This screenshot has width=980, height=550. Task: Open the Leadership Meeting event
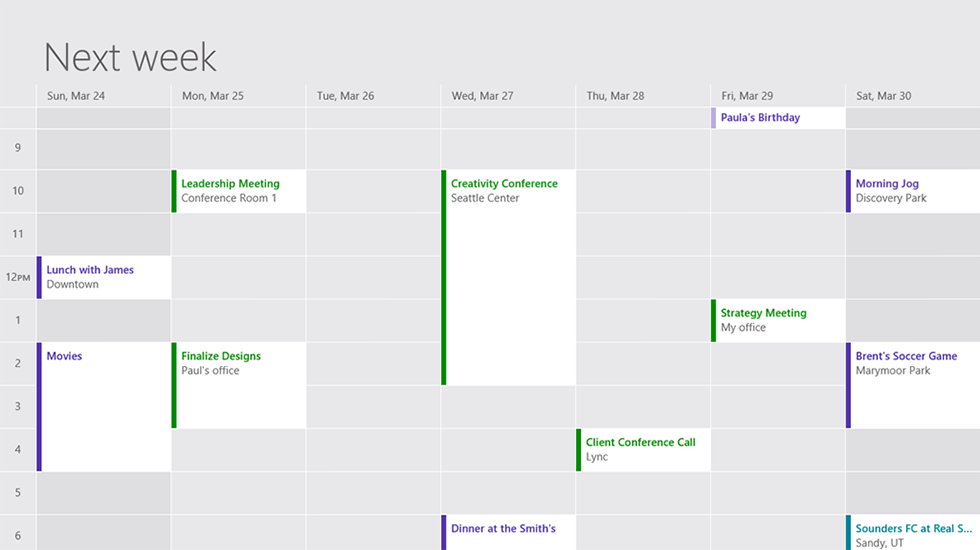[239, 191]
